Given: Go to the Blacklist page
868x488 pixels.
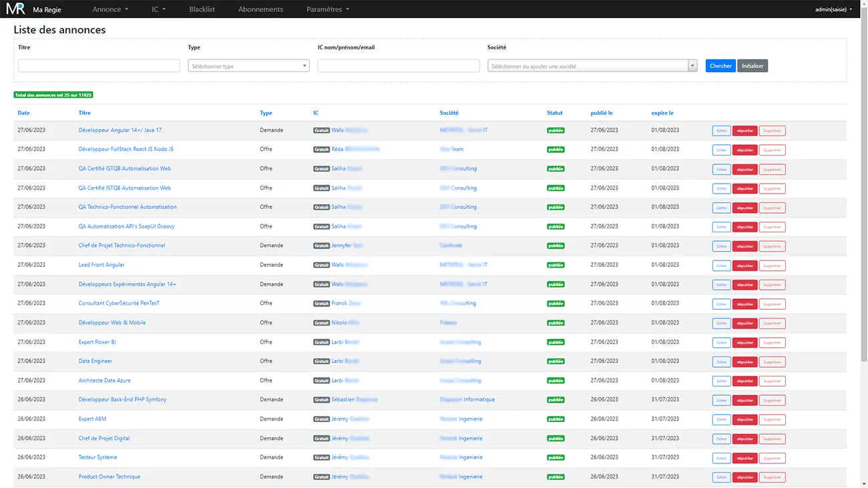Looking at the screenshot, I should [x=202, y=9].
